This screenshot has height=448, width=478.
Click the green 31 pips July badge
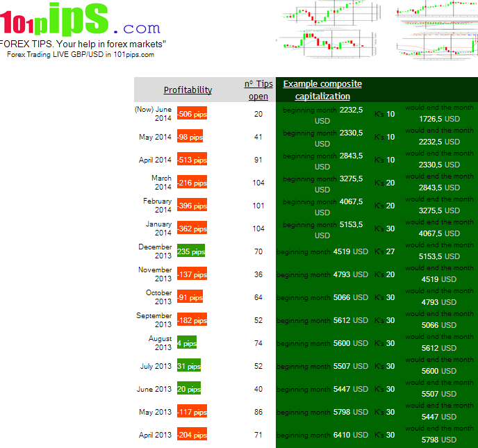(x=189, y=366)
